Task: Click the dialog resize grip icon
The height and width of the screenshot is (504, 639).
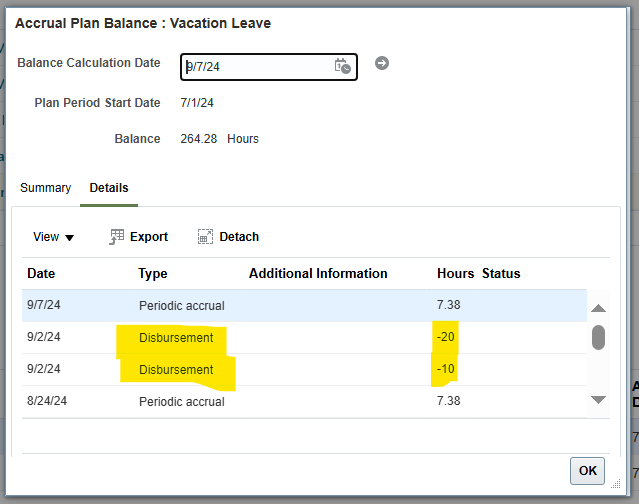Action: [616, 484]
